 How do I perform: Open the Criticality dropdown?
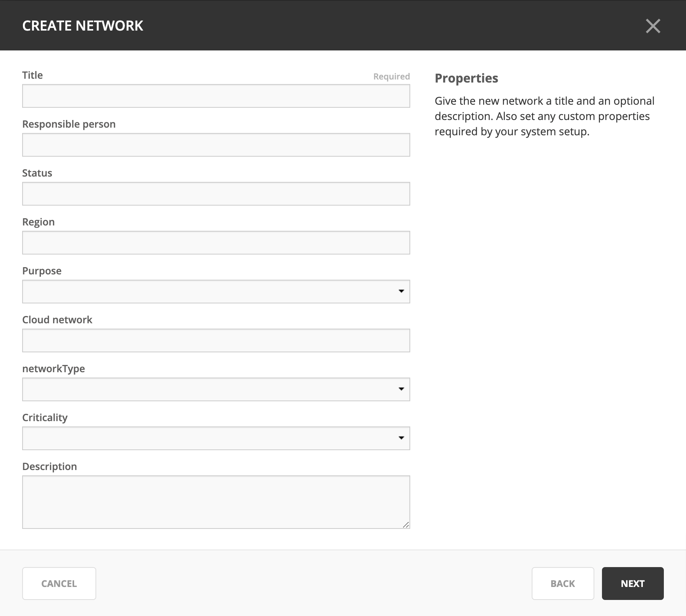coord(216,438)
